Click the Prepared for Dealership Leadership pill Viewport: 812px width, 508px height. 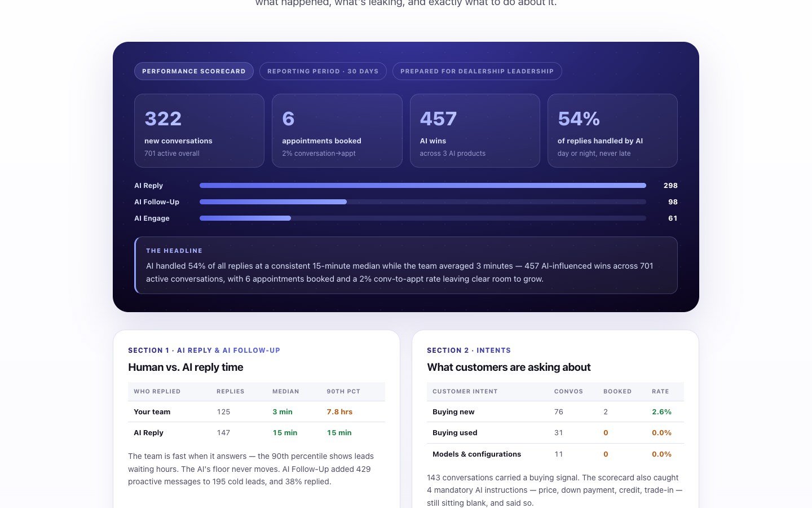pos(477,71)
